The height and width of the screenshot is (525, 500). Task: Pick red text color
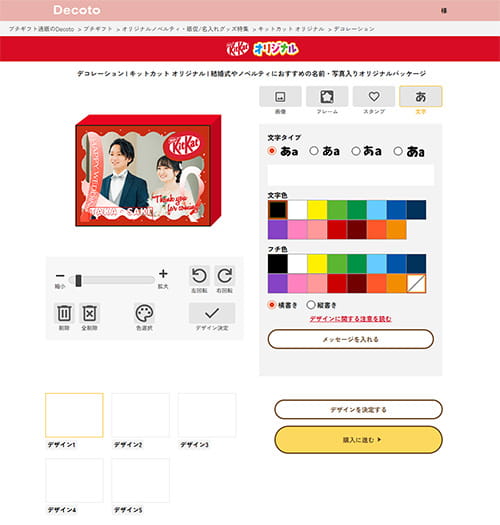(337, 230)
